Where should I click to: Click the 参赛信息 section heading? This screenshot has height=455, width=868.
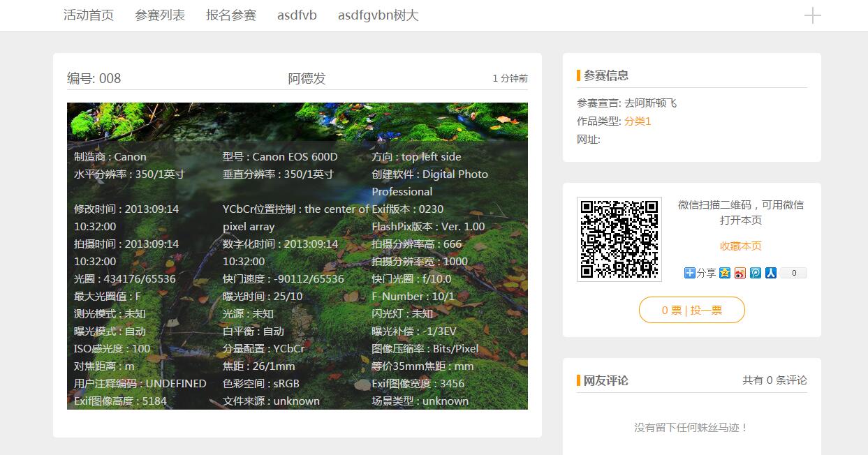(606, 75)
